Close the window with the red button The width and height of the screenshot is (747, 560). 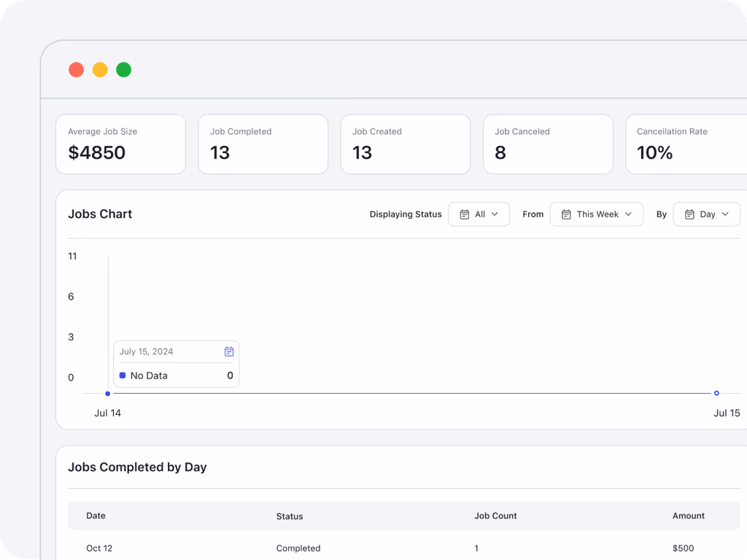(76, 70)
